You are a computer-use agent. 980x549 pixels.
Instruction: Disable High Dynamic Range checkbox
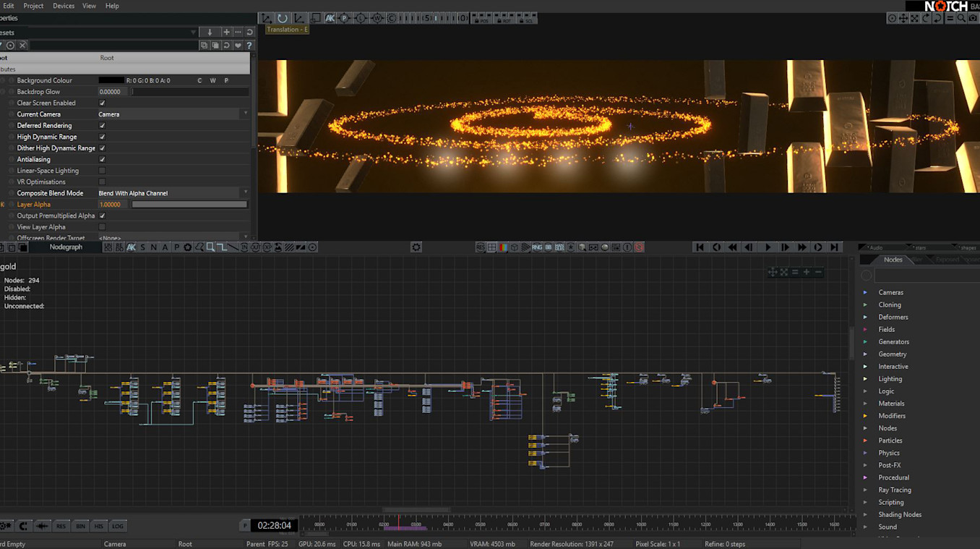102,137
